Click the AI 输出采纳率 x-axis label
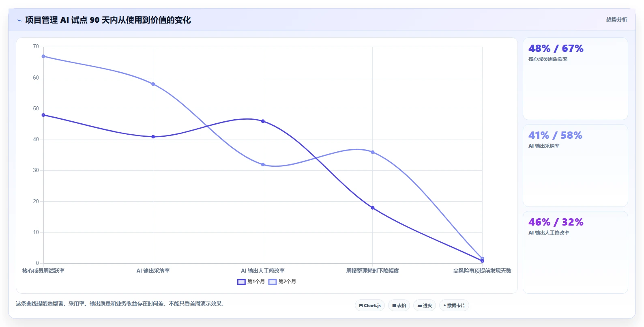Image resolution: width=644 pixels, height=327 pixels. [x=153, y=271]
